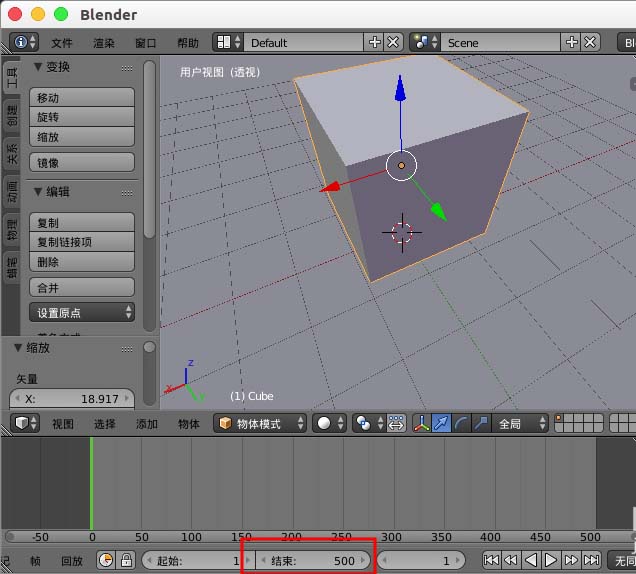
Task: Open the screen layout browse icon
Action: pos(228,42)
